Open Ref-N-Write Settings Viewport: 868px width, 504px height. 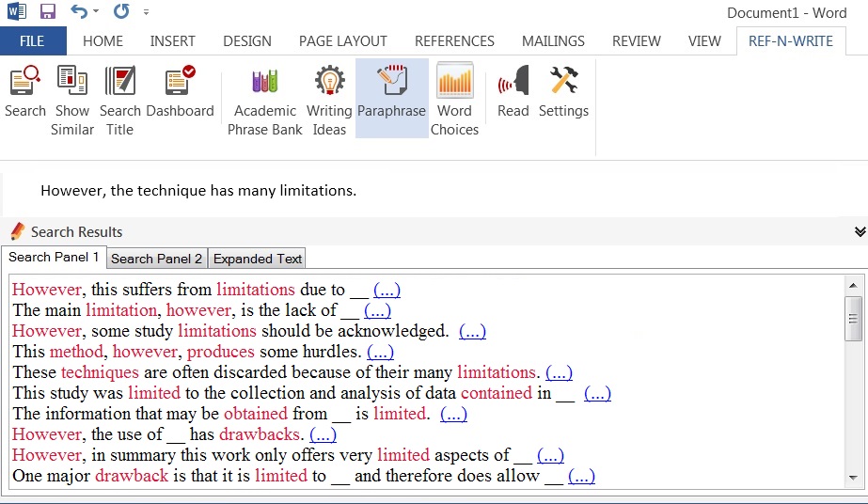point(563,92)
